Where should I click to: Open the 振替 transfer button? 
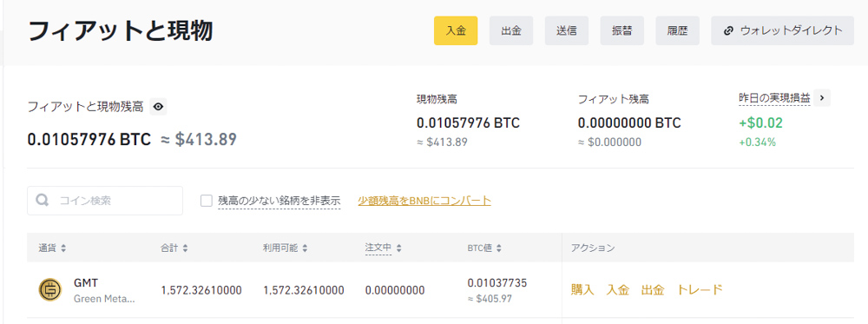pyautogui.click(x=621, y=30)
